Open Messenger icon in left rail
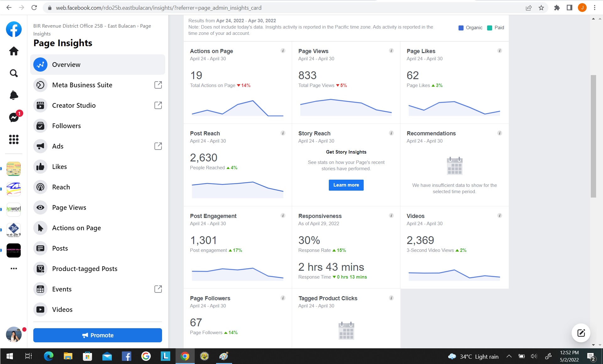Image resolution: width=603 pixels, height=364 pixels. 14,117
